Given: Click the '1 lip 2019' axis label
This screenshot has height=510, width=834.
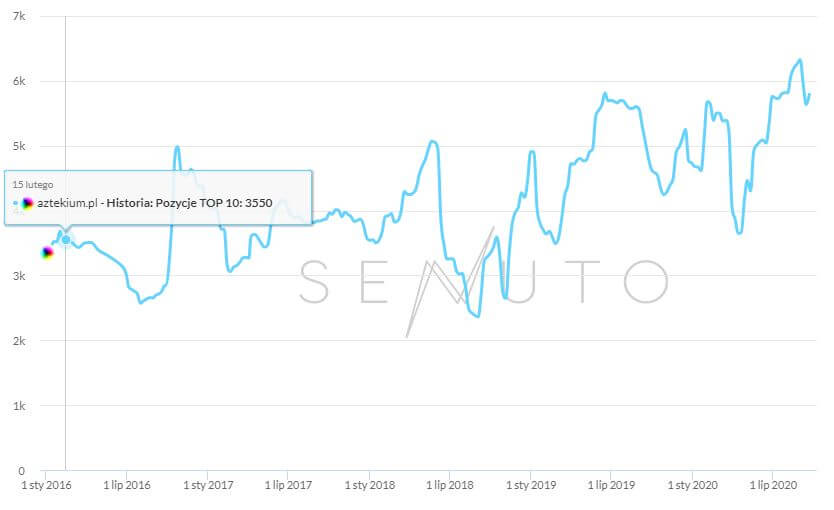Looking at the screenshot, I should pos(612,485).
